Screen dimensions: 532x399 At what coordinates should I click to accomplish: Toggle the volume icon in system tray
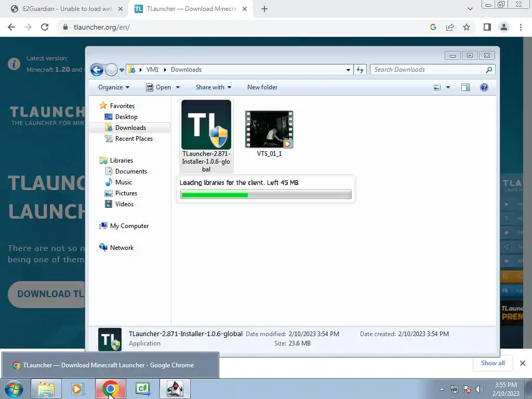(479, 389)
